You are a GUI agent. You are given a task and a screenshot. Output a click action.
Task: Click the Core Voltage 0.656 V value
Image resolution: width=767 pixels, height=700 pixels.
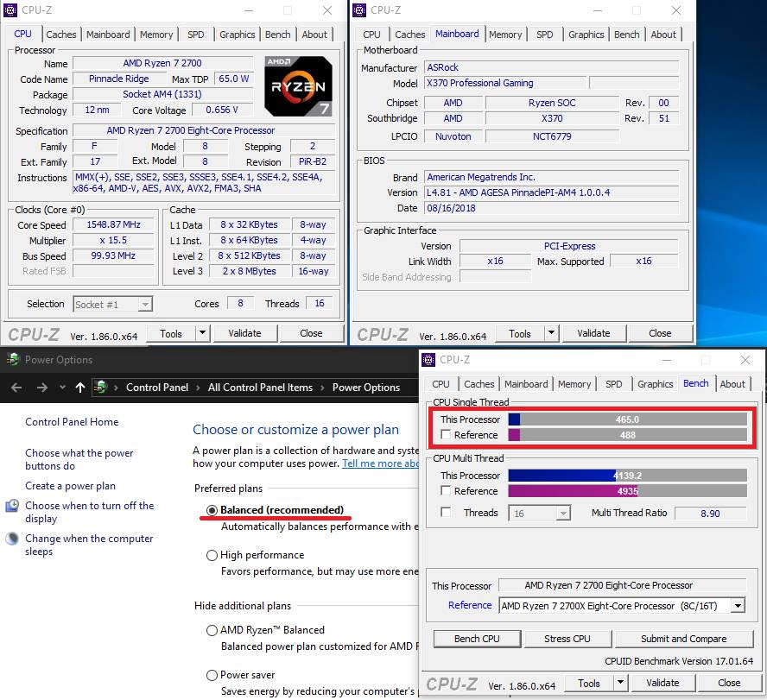[222, 110]
